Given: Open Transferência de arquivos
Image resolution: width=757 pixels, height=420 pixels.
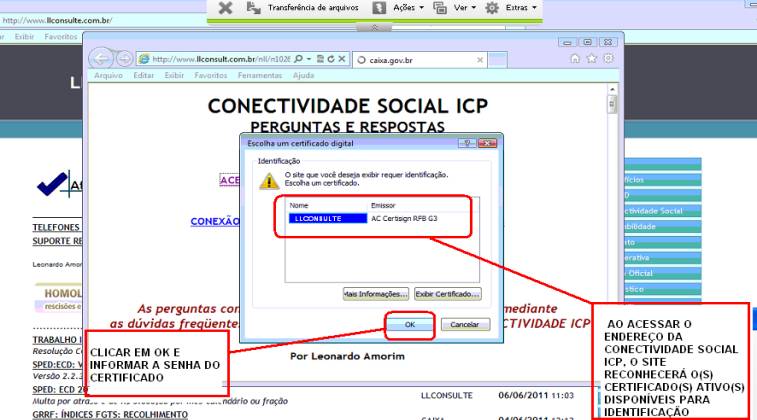Looking at the screenshot, I should (313, 8).
